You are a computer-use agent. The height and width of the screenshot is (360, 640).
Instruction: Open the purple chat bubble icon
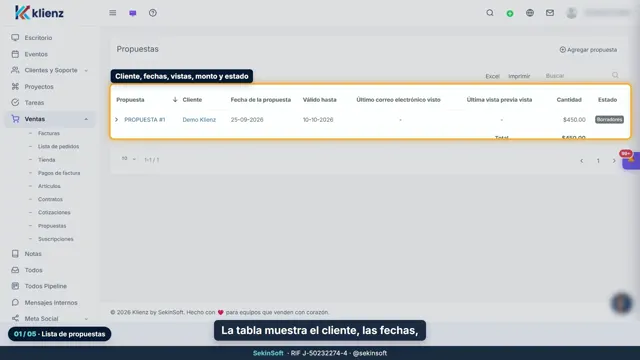[x=133, y=13]
